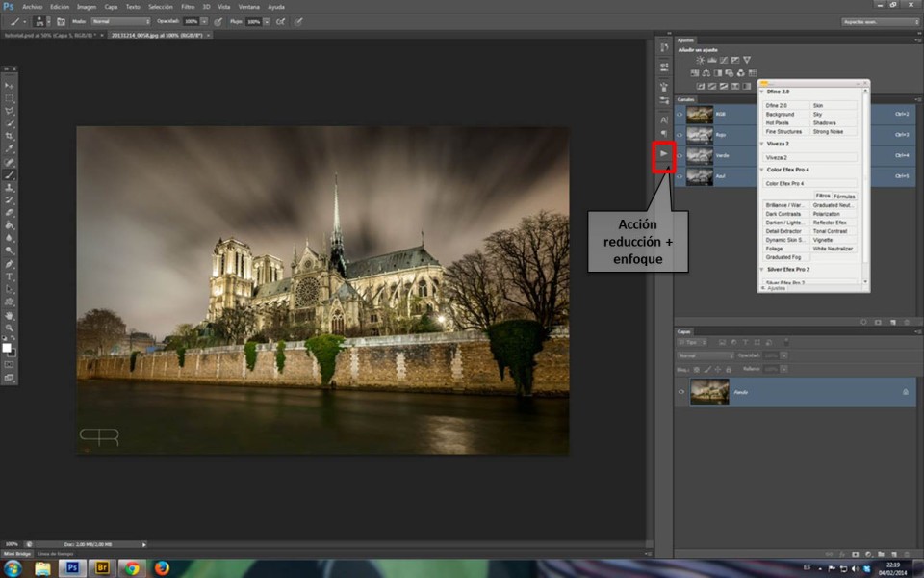The image size is (924, 578).
Task: Open Firefox from the Windows taskbar
Action: [x=162, y=568]
